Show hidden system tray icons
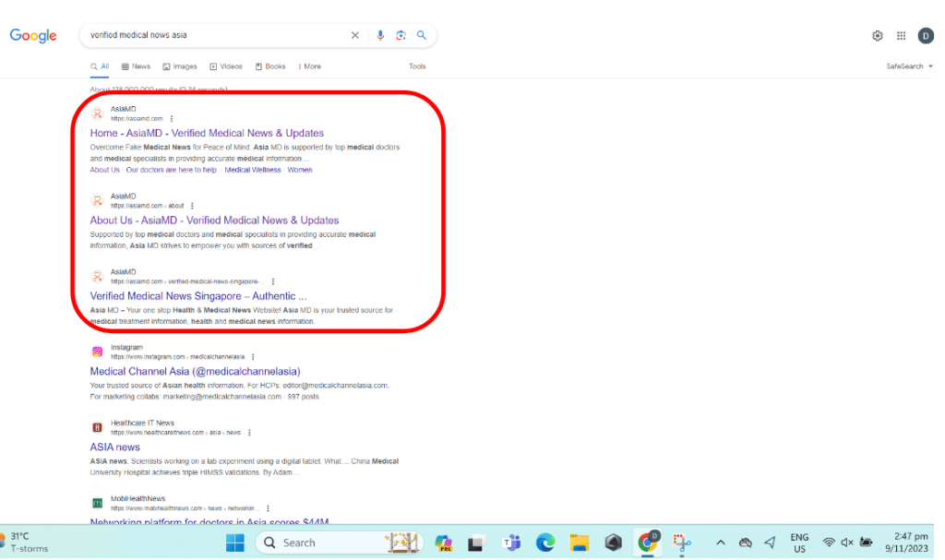 (721, 542)
